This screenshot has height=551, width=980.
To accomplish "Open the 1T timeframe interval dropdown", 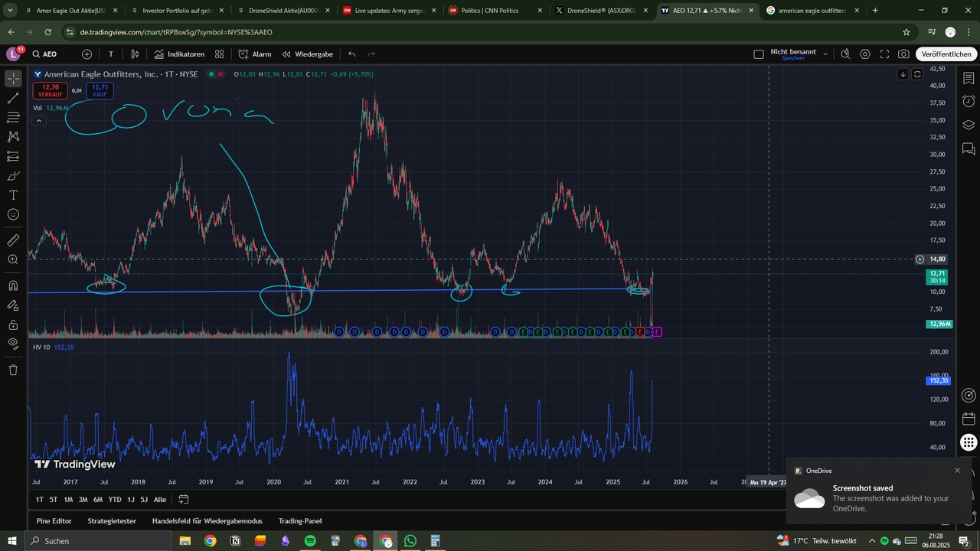I will [111, 54].
